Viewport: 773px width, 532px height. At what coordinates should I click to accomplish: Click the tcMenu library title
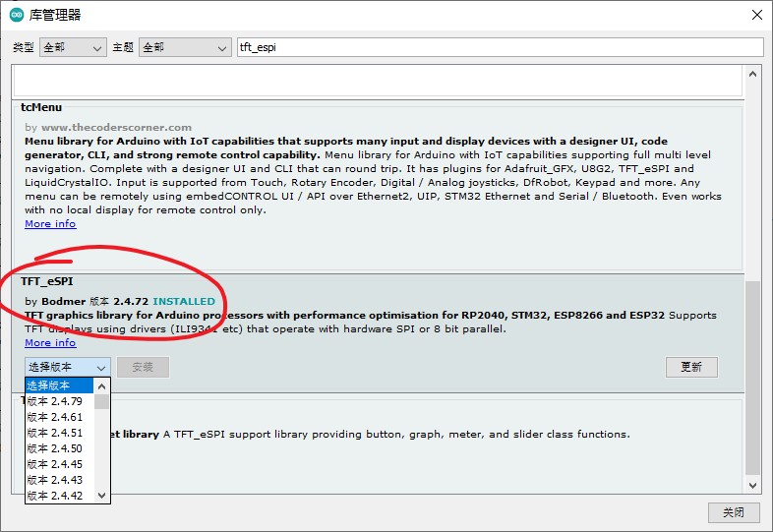click(41, 107)
